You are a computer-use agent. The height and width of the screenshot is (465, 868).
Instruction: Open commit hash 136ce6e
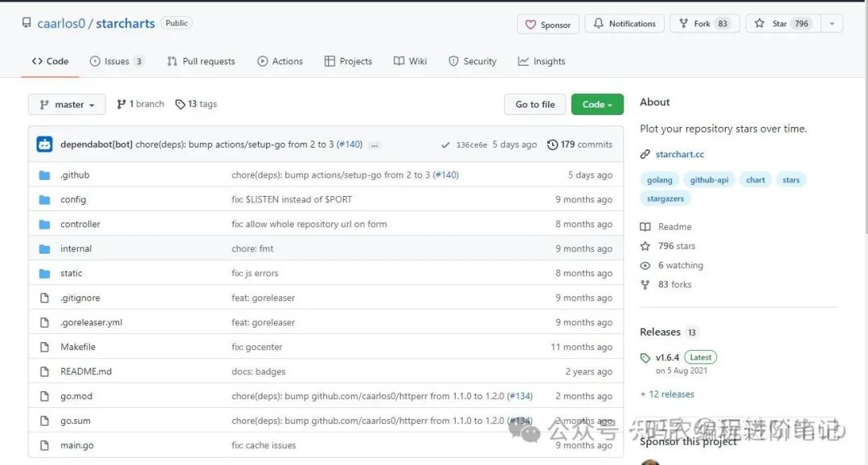(x=472, y=145)
